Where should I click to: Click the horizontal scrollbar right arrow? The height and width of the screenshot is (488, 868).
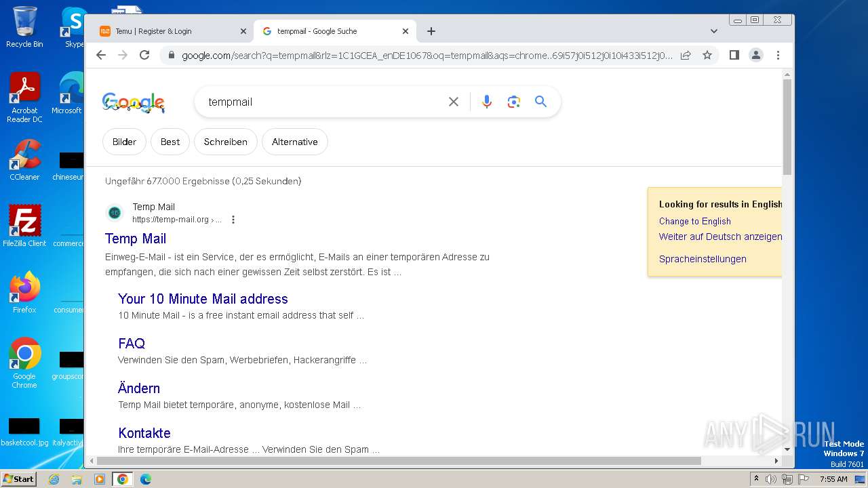coord(776,461)
